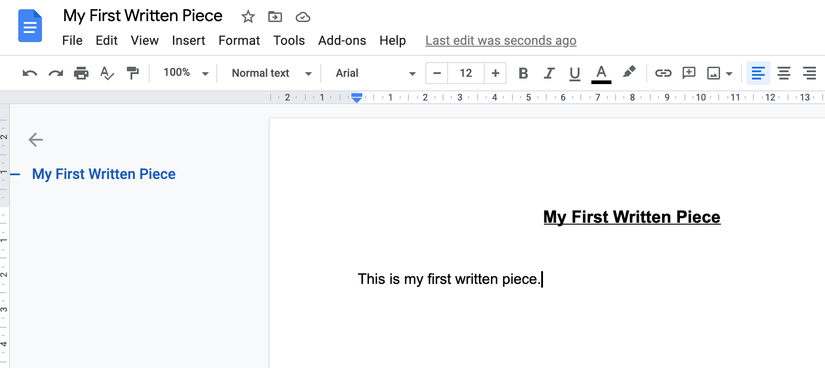The image size is (825, 368).
Task: Open the Format menu
Action: click(239, 41)
